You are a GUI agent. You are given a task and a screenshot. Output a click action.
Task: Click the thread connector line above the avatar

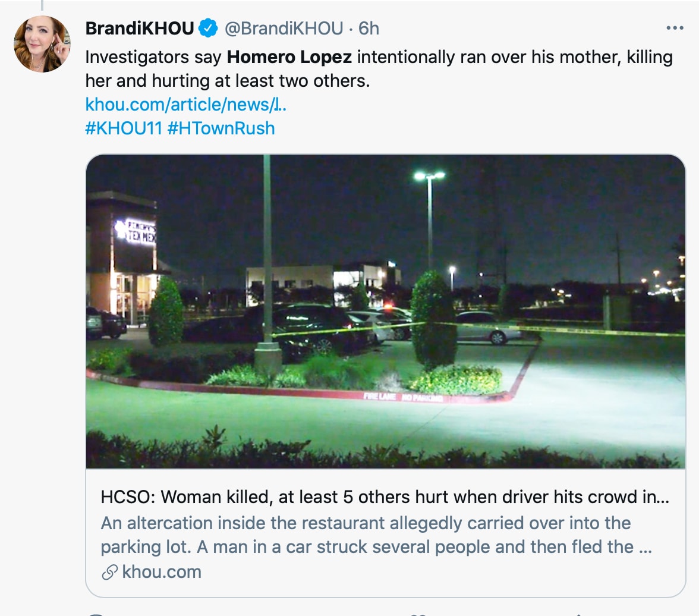coord(42,5)
